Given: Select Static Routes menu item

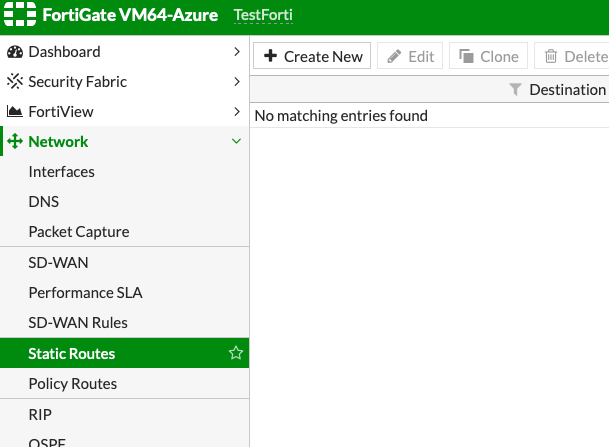Looking at the screenshot, I should pyautogui.click(x=124, y=353).
